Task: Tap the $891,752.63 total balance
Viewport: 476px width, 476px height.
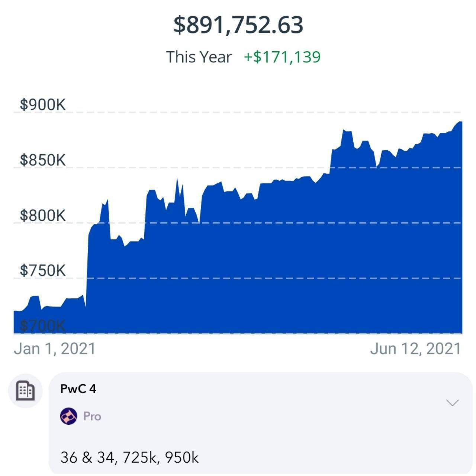Action: pyautogui.click(x=238, y=25)
